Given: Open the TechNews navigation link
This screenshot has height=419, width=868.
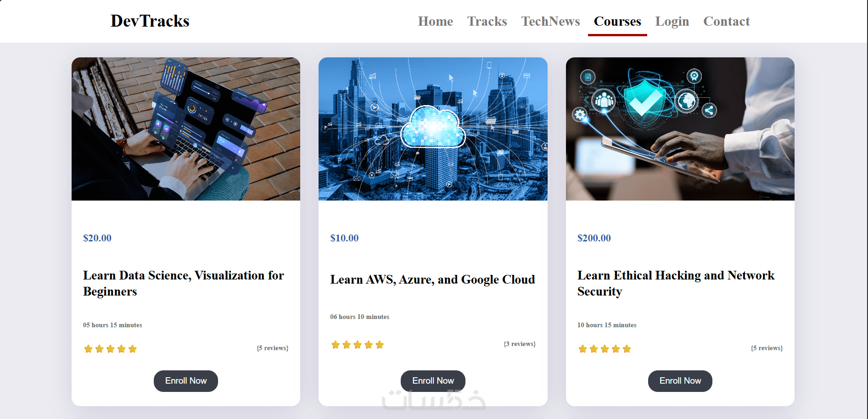Looking at the screenshot, I should [x=550, y=21].
